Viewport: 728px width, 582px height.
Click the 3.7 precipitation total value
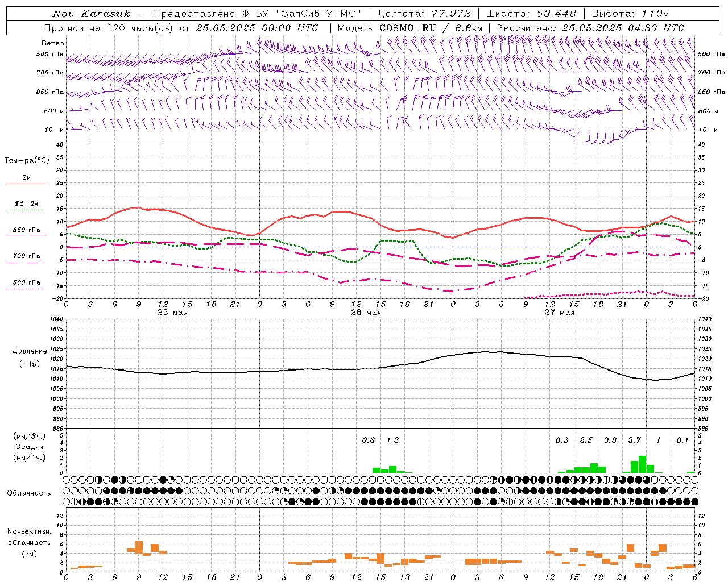coord(634,440)
